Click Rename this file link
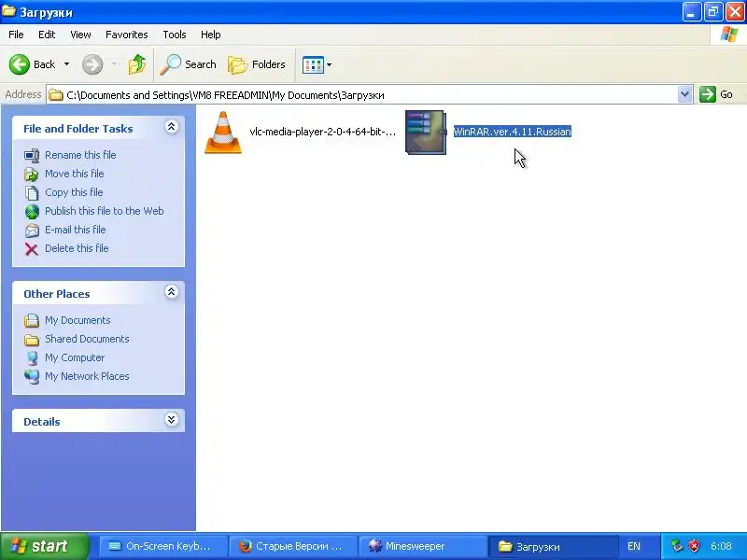Screen dimensions: 747x560 click(x=80, y=155)
